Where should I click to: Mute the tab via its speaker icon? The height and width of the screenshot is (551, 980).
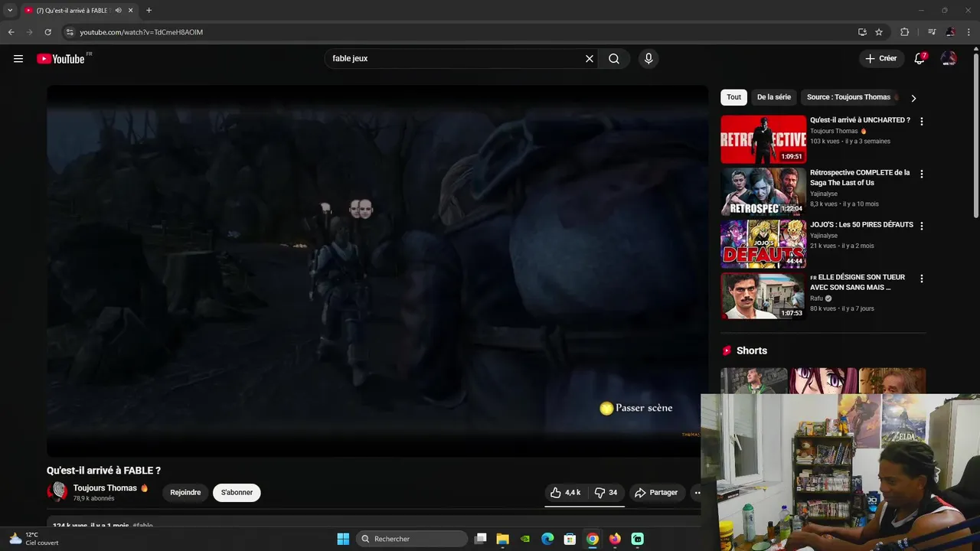(x=118, y=11)
